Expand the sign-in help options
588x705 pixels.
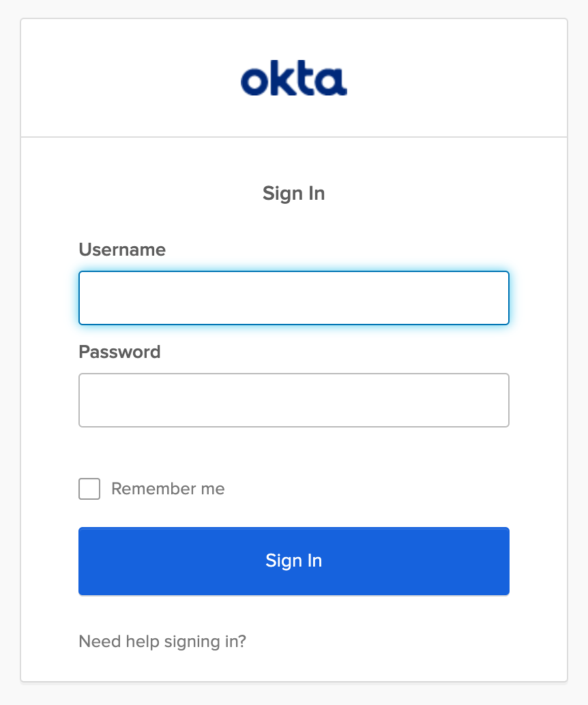click(162, 642)
